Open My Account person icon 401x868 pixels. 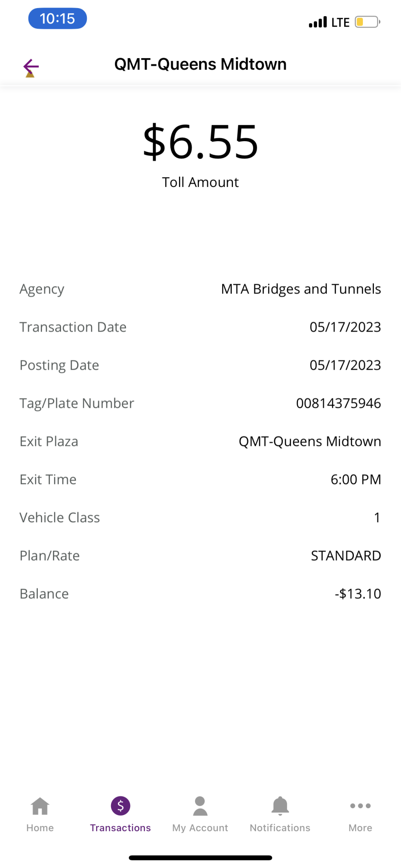pyautogui.click(x=200, y=806)
